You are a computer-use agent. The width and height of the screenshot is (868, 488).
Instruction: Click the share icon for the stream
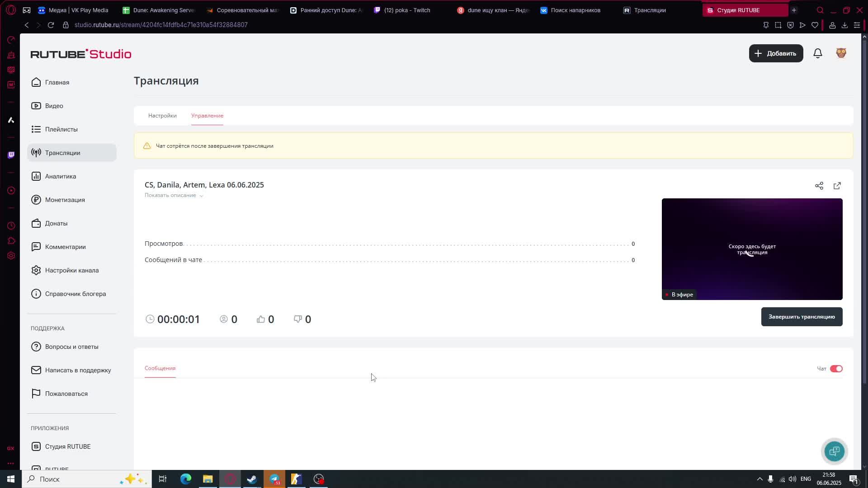click(819, 186)
